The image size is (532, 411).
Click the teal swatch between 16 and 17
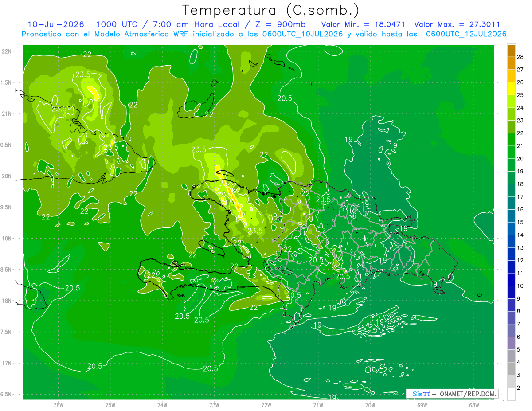[x=511, y=203]
